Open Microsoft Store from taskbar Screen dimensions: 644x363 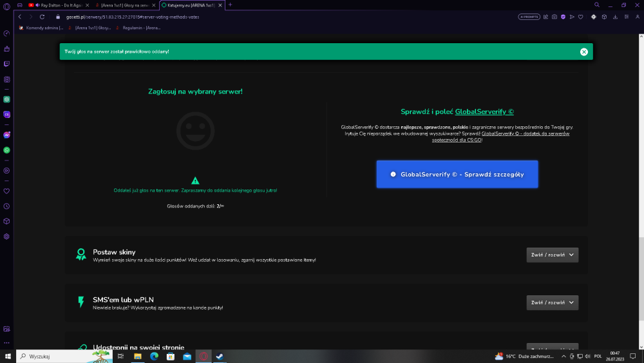pos(171,356)
